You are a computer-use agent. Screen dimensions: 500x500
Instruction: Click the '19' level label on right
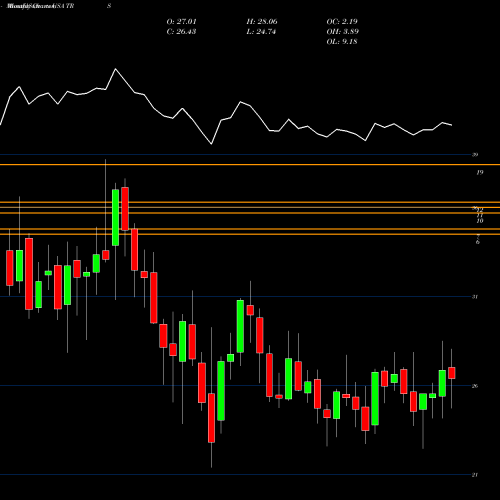480,172
